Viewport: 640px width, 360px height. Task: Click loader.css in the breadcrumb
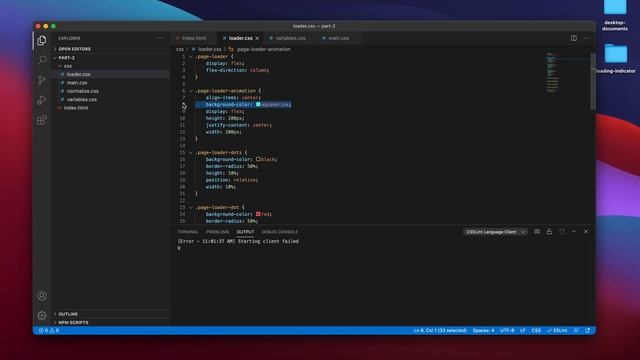[x=209, y=49]
